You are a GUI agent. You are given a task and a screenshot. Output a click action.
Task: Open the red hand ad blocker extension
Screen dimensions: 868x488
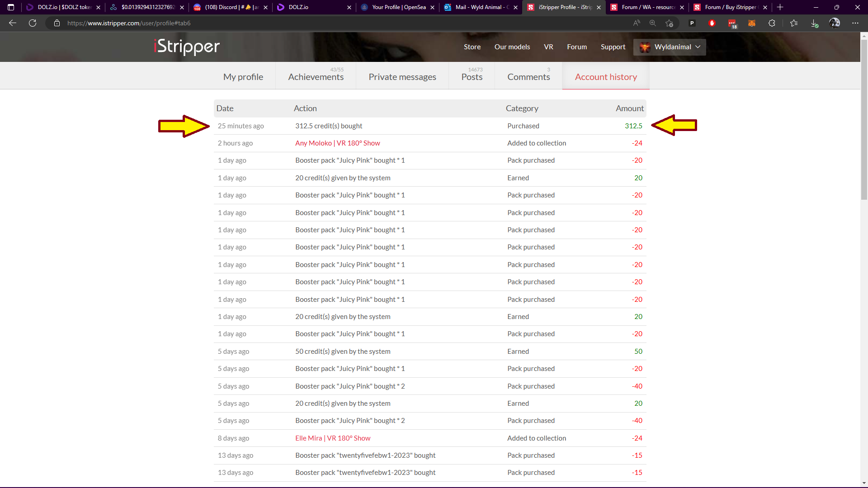pos(712,23)
